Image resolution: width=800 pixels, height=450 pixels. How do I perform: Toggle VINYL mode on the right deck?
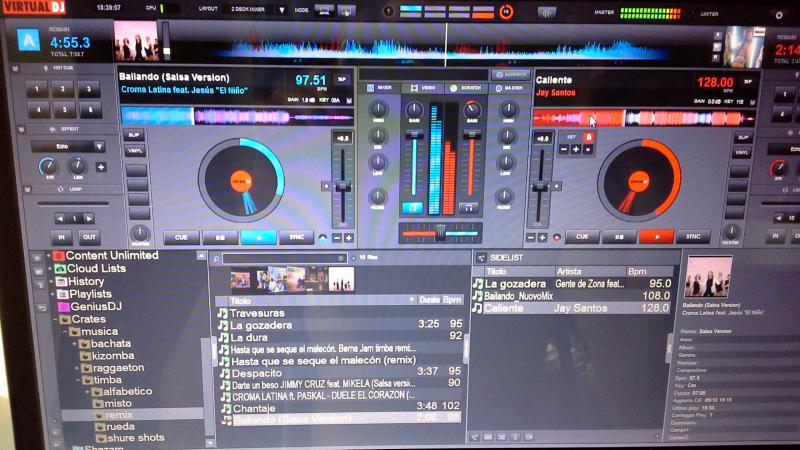tap(742, 153)
